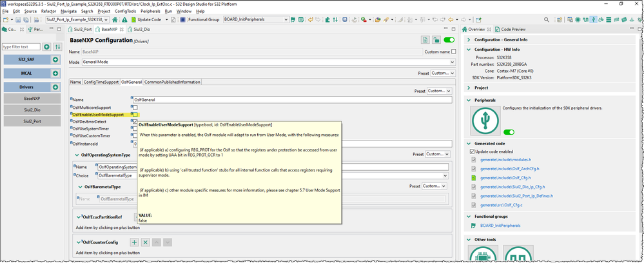The height and width of the screenshot is (263, 644).
Task: Click the green Home icon in toolbar
Action: pos(115,19)
